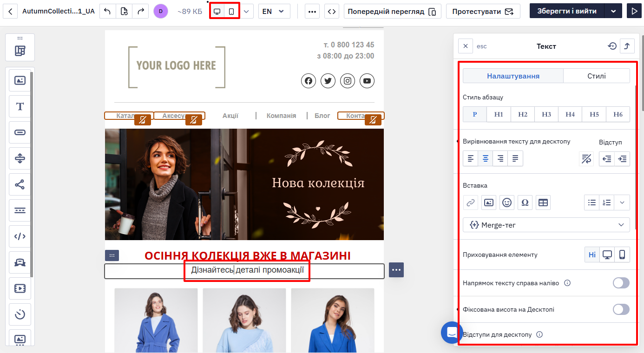Click the restore history icon in Текст panel
Image resolution: width=644 pixels, height=353 pixels.
pos(612,46)
